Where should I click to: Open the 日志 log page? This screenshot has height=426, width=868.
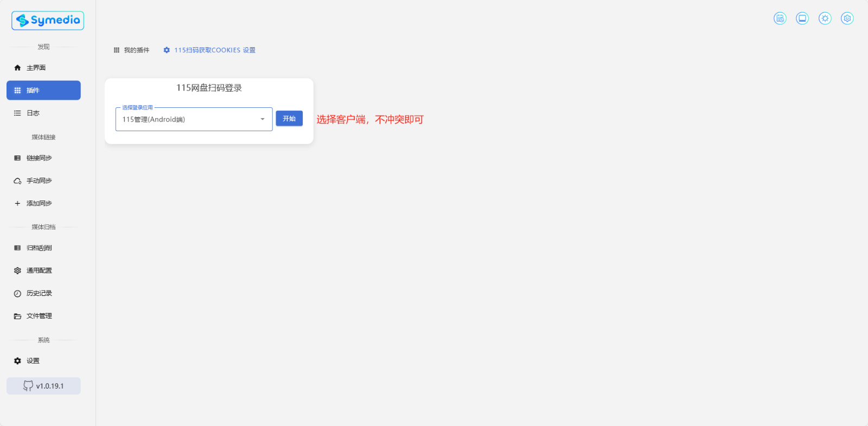(x=43, y=113)
